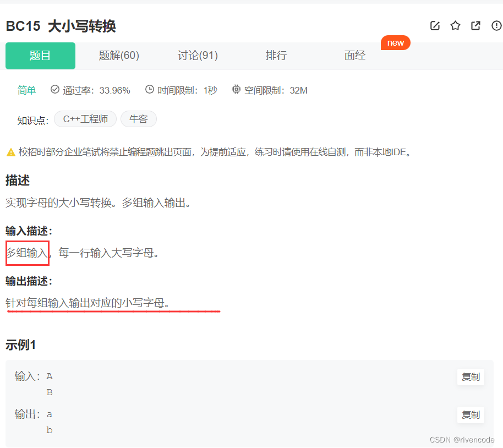Image resolution: width=503 pixels, height=448 pixels.
Task: Click the 输入描述 heading
Action: tap(29, 231)
